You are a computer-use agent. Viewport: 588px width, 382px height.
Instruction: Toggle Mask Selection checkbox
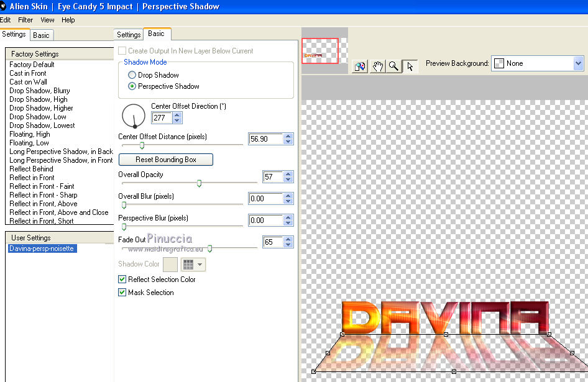click(122, 293)
